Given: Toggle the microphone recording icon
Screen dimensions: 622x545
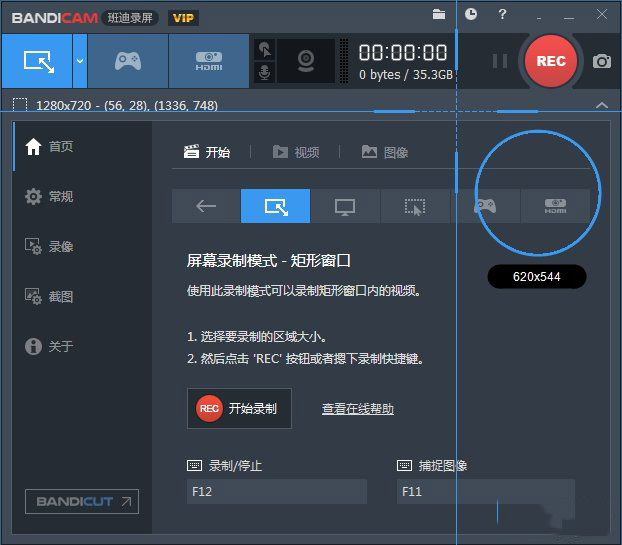Looking at the screenshot, I should coord(265,73).
